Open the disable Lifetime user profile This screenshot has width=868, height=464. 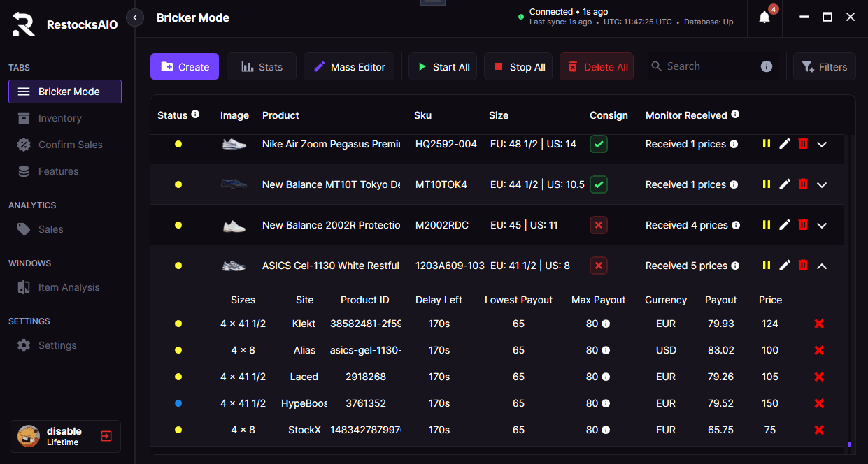(65, 437)
